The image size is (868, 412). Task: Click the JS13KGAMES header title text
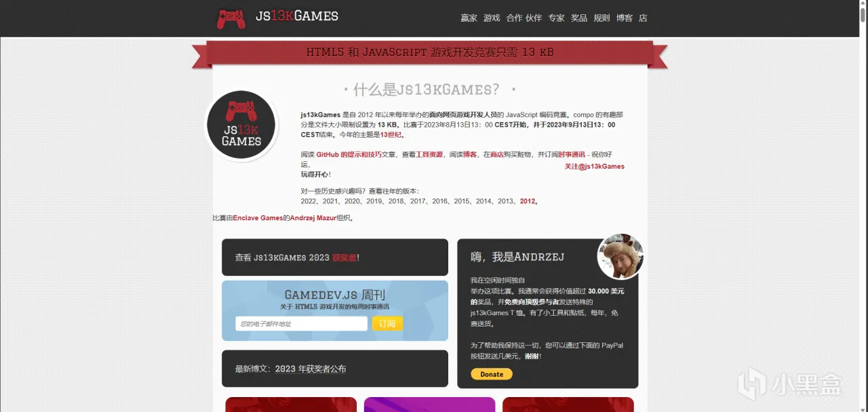point(297,16)
